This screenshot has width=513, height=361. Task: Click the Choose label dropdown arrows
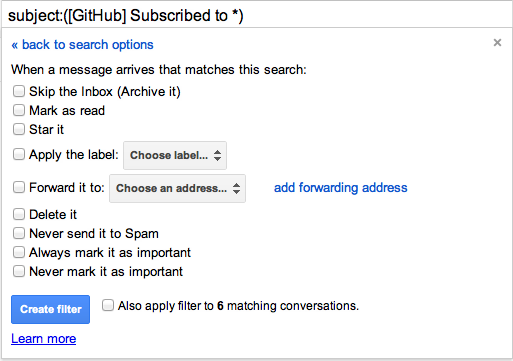pos(217,155)
